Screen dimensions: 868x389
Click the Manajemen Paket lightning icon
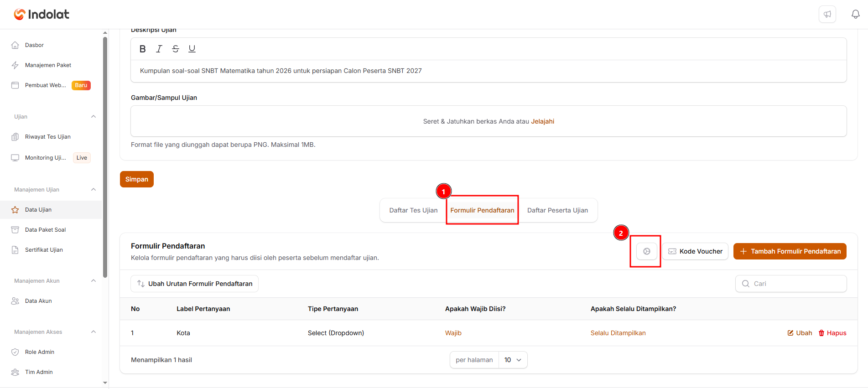15,65
